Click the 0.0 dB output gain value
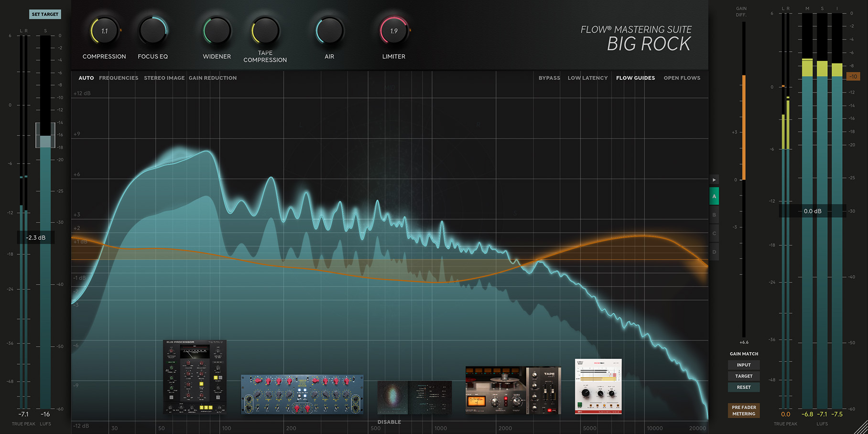The image size is (868, 434). click(x=813, y=211)
